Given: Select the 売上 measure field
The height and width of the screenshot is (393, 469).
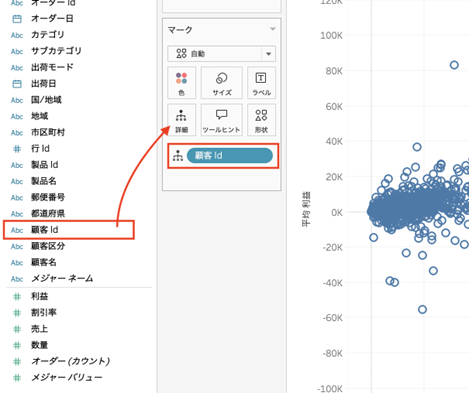Looking at the screenshot, I should (x=40, y=329).
